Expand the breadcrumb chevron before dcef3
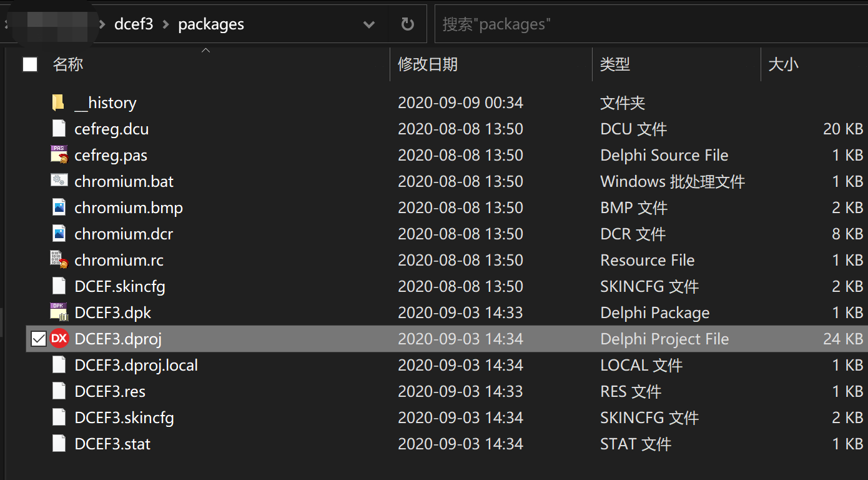Viewport: 868px width, 480px height. coord(102,24)
